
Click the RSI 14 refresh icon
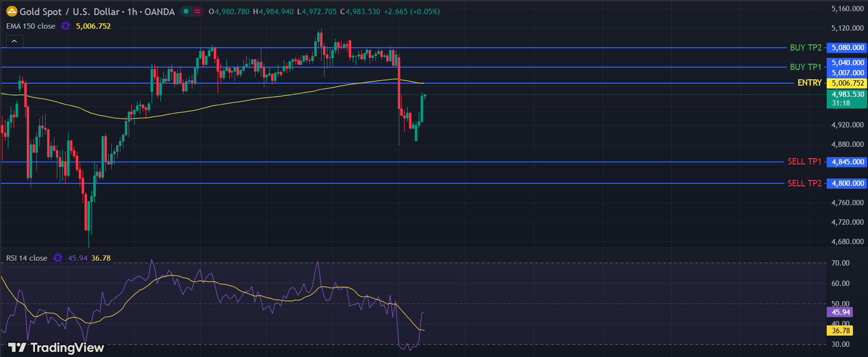(58, 258)
